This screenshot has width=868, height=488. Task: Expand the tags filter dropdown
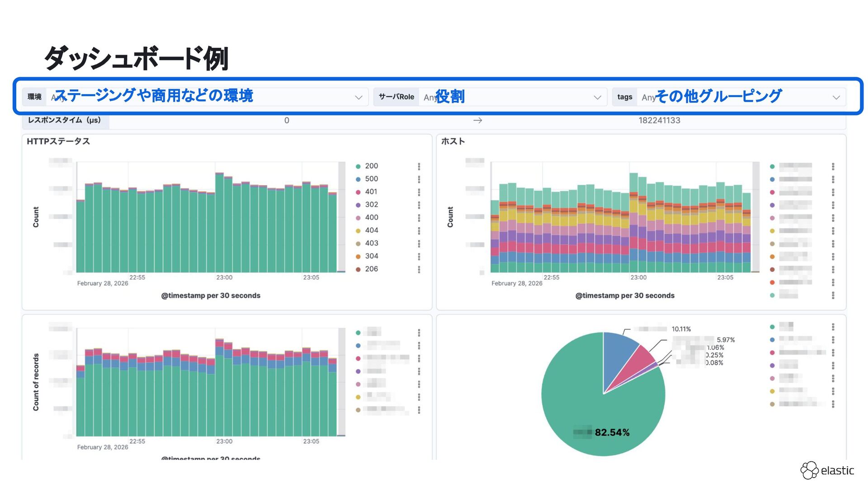click(836, 97)
